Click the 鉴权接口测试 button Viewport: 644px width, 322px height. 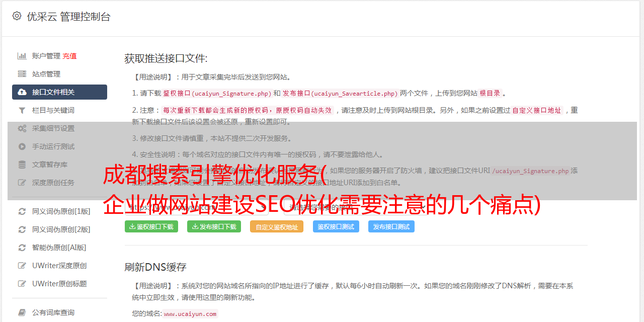pyautogui.click(x=336, y=226)
